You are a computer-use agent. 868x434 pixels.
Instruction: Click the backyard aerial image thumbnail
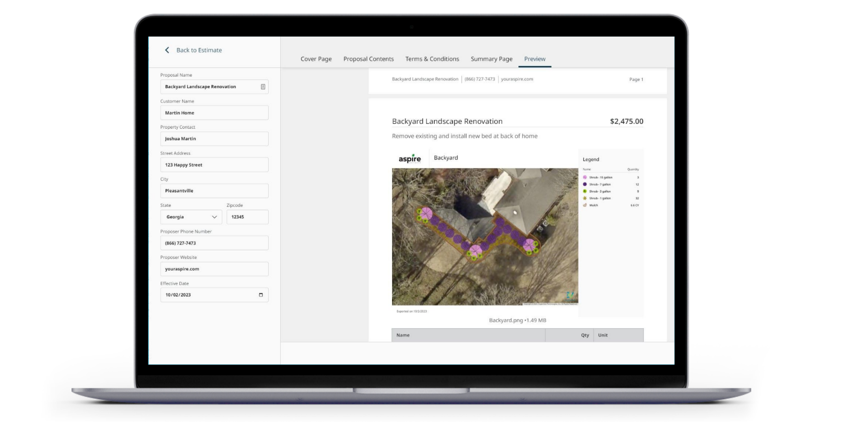[x=485, y=236]
